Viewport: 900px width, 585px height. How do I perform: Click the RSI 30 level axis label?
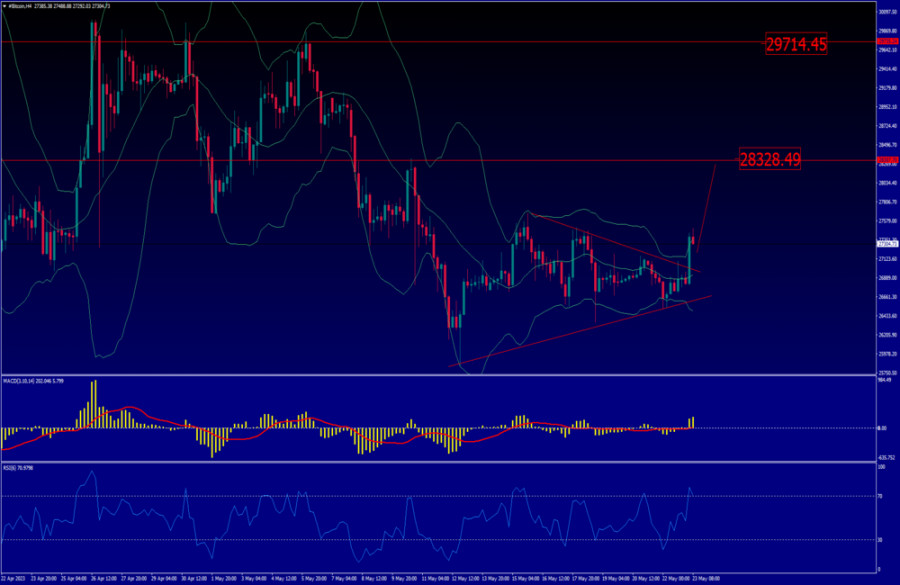point(880,540)
